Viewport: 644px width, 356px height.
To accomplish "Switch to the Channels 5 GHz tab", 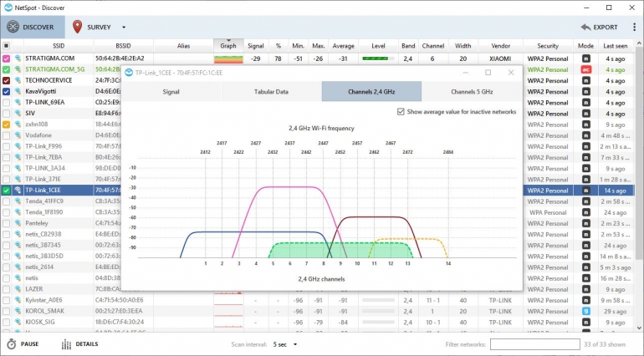I will [x=472, y=92].
